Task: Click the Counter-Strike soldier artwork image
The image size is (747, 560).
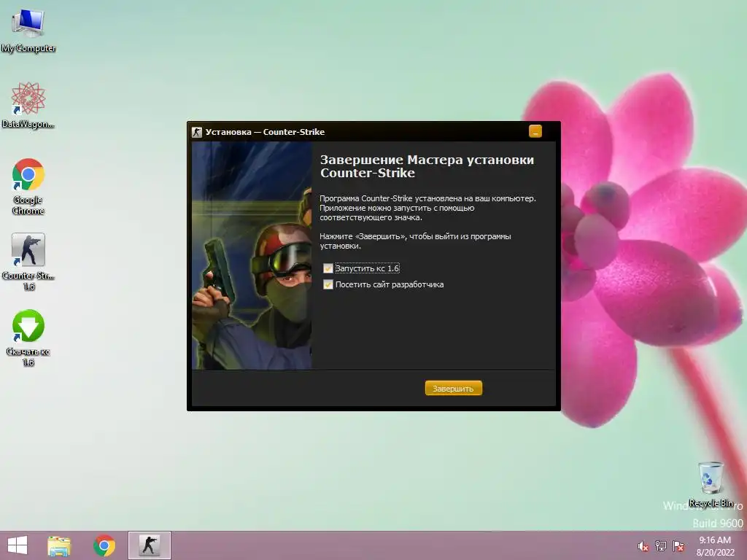Action: 252,255
